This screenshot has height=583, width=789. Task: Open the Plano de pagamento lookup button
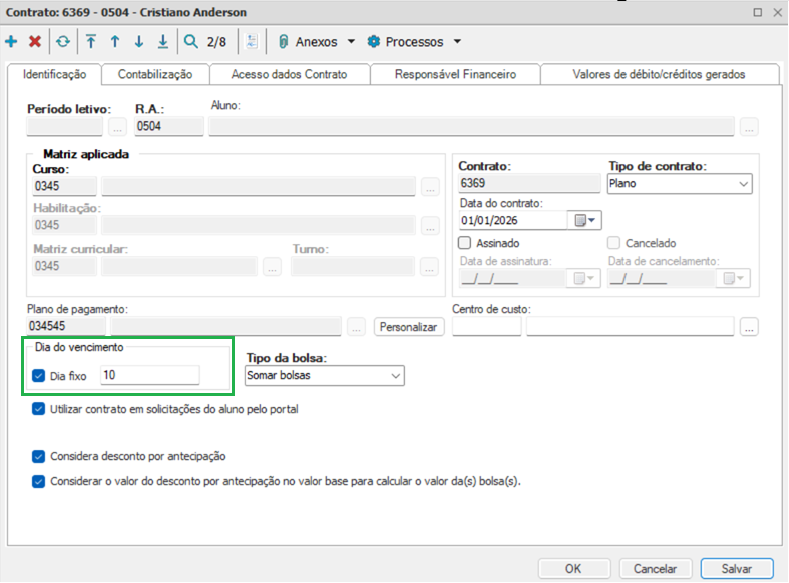pos(356,327)
